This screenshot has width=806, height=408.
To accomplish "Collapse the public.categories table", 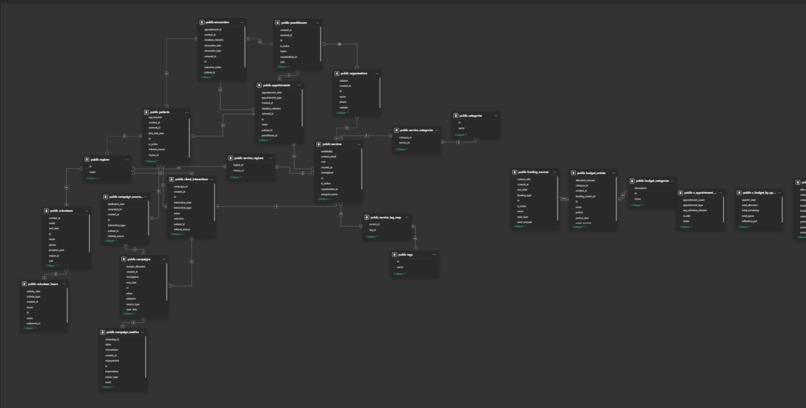I will coord(461,135).
